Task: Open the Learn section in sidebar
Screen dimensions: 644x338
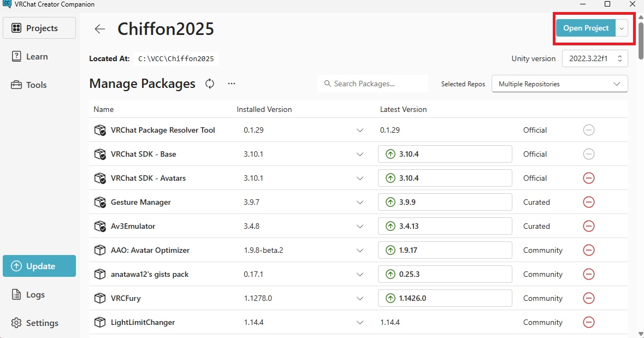Action: 39,57
